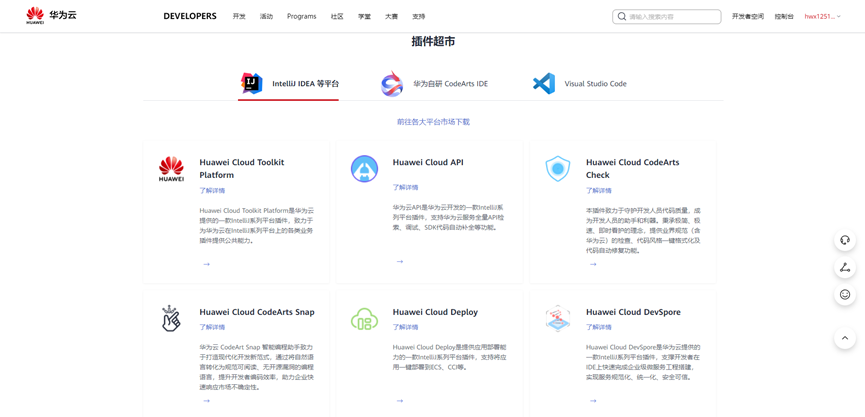Open customer service headset icon

coord(845,240)
